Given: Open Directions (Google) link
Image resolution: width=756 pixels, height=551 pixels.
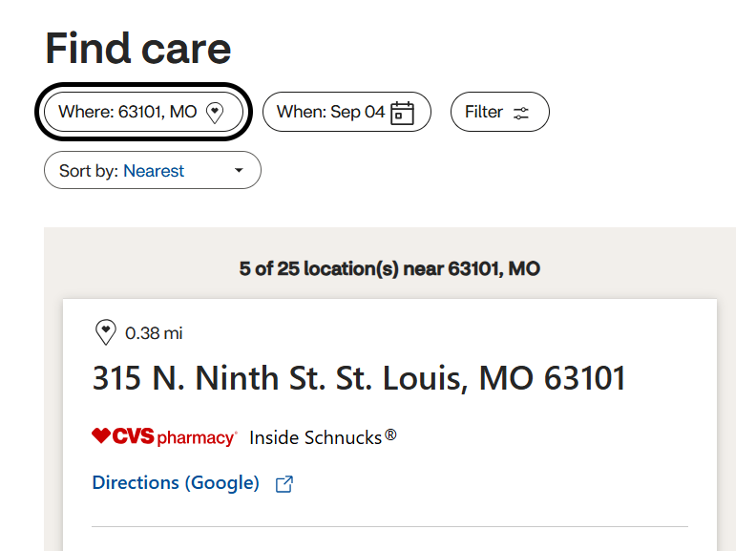Looking at the screenshot, I should pos(176,483).
